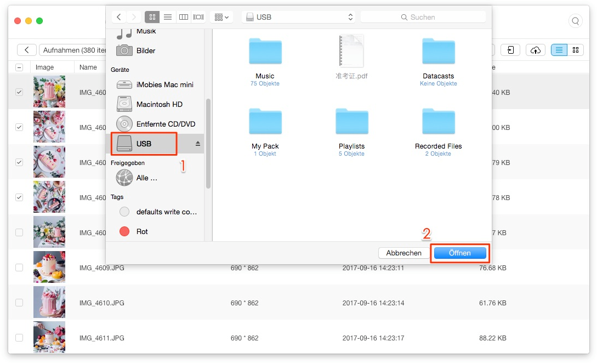Screen dimensions: 597x364
Task: Uncheck IMG_4609.JPG in the photo list
Action: 19,268
